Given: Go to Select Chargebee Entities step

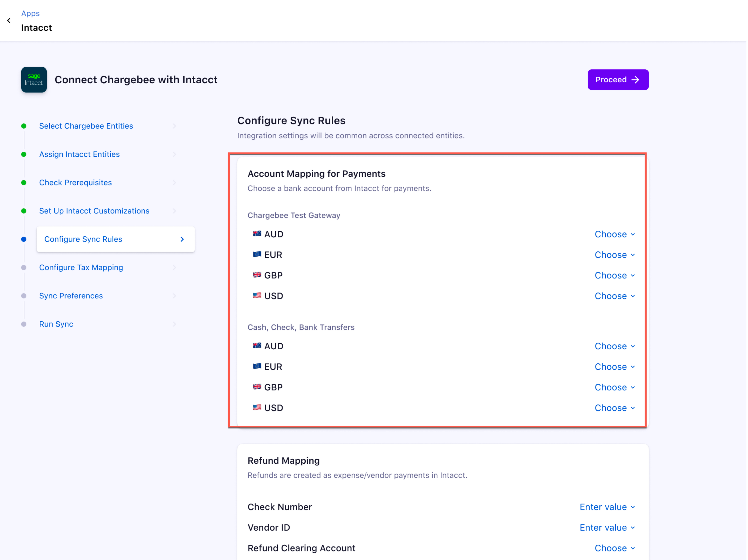Looking at the screenshot, I should (x=86, y=126).
